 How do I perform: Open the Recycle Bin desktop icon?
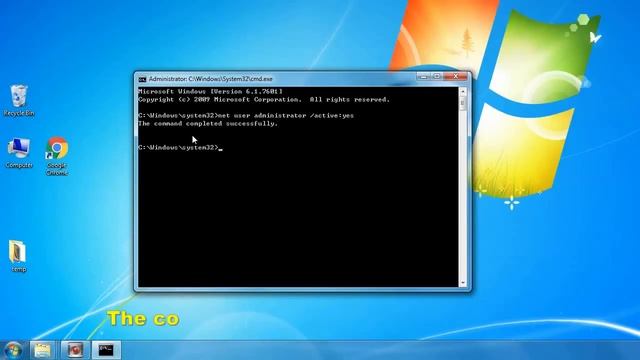click(18, 100)
